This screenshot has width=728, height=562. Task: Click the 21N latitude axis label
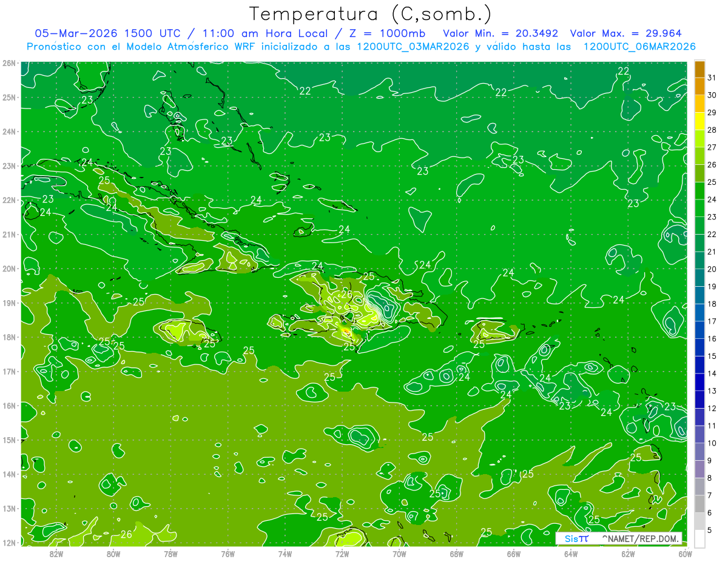click(9, 235)
